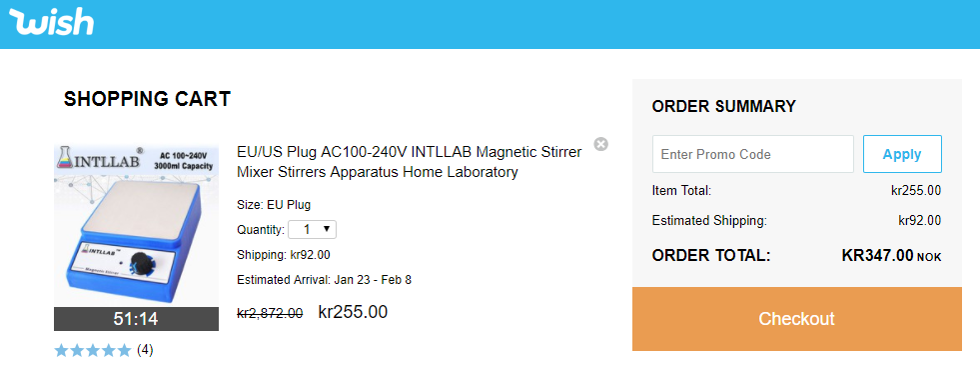
Task: Select the kr255.00 discounted item price
Action: 353,312
